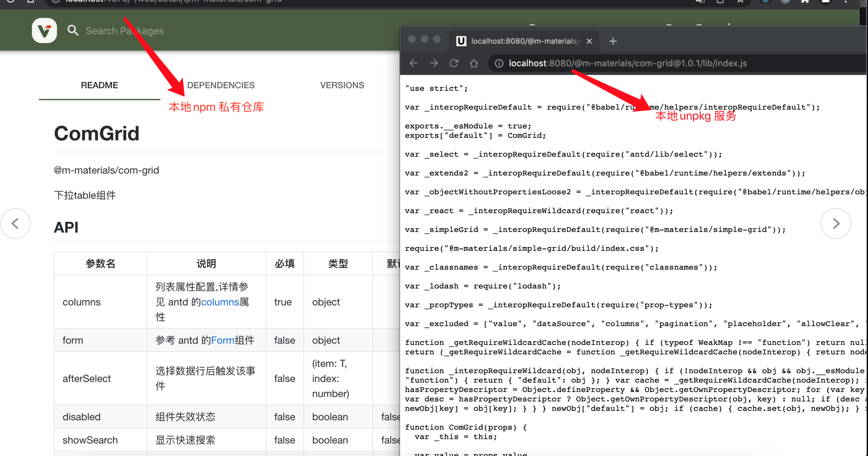The height and width of the screenshot is (456, 868).
Task: Click the 'columns' parameter cell
Action: point(101,302)
